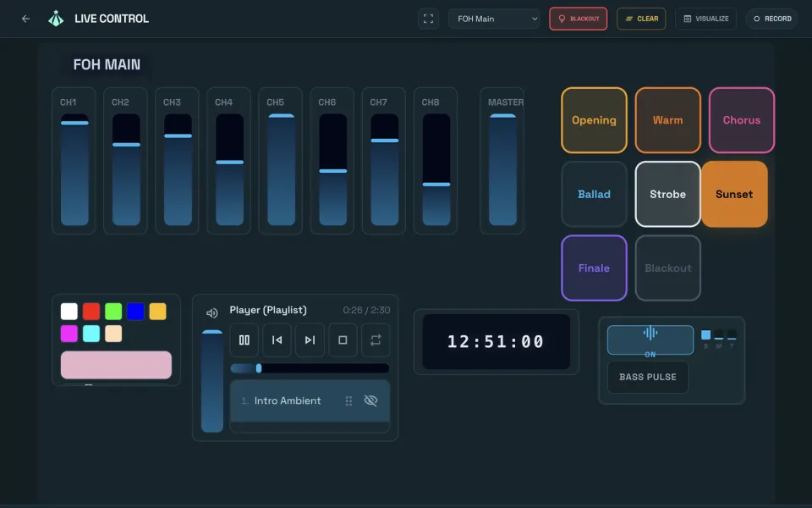Pick the green color swatch
The height and width of the screenshot is (508, 812).
pyautogui.click(x=113, y=312)
